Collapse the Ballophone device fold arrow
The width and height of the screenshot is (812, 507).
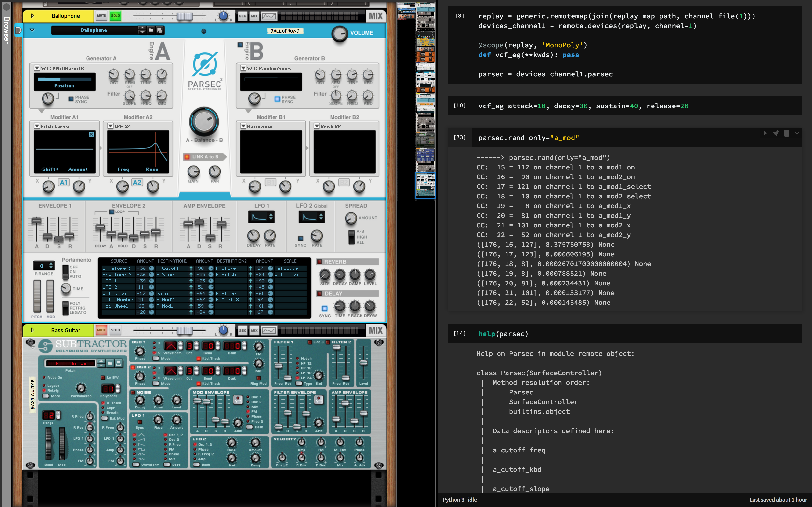(x=32, y=30)
